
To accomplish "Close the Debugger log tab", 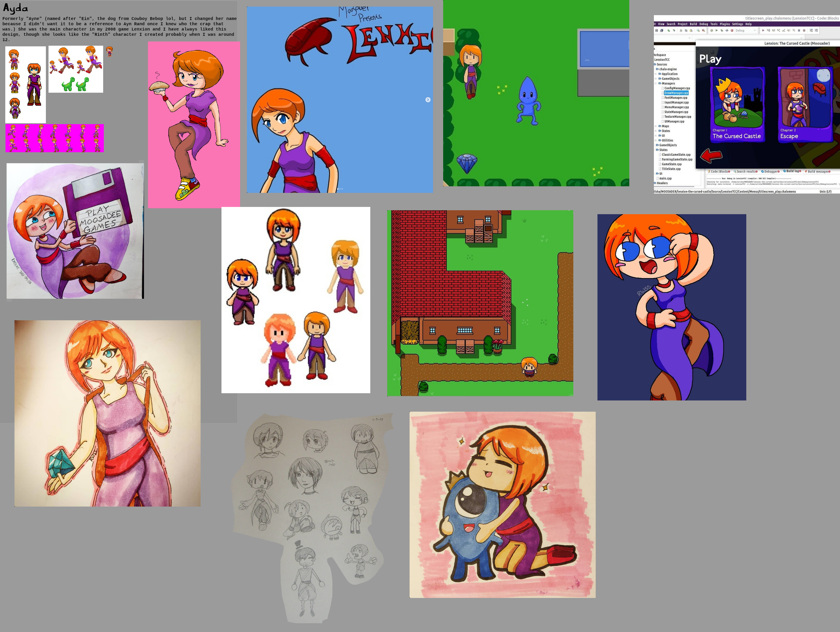I will tap(779, 171).
